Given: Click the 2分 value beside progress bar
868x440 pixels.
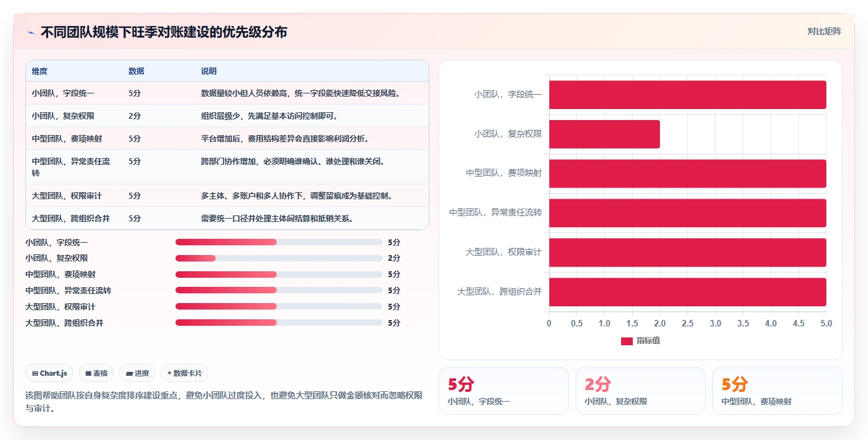Looking at the screenshot, I should click(x=394, y=258).
